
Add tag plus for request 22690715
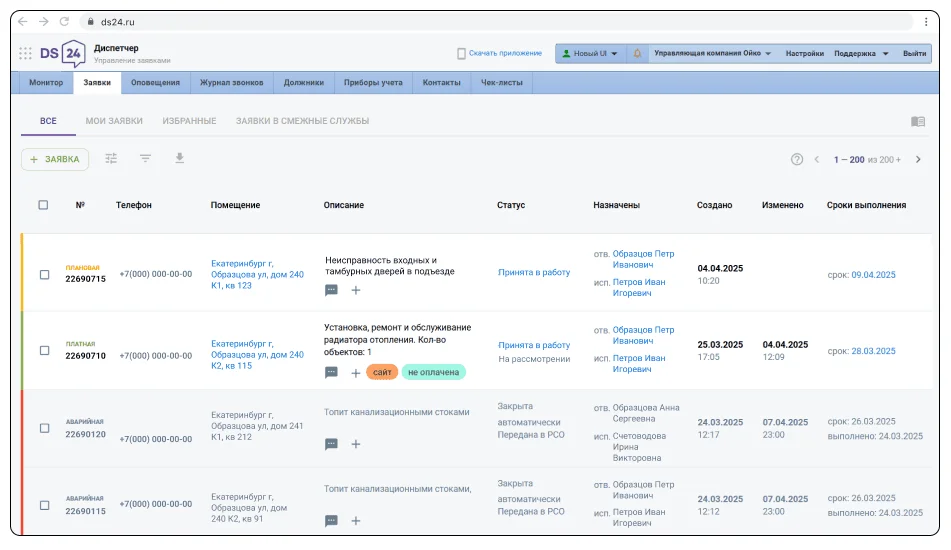pos(356,290)
